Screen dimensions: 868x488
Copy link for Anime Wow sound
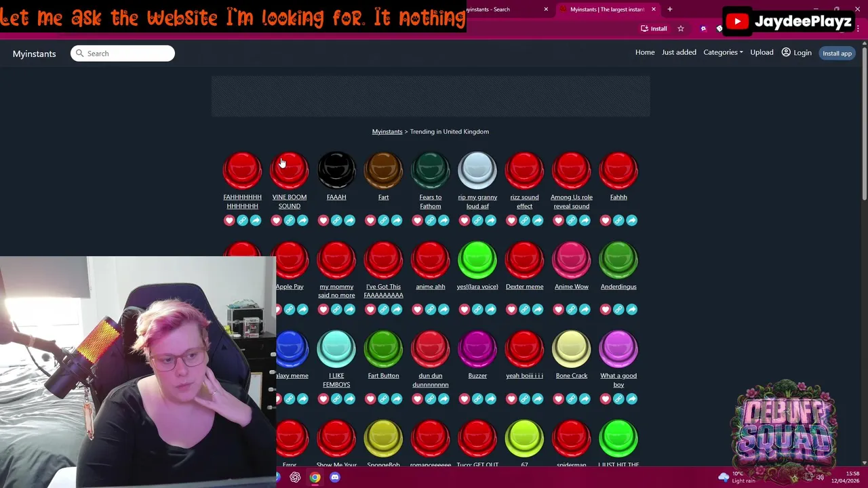click(572, 310)
